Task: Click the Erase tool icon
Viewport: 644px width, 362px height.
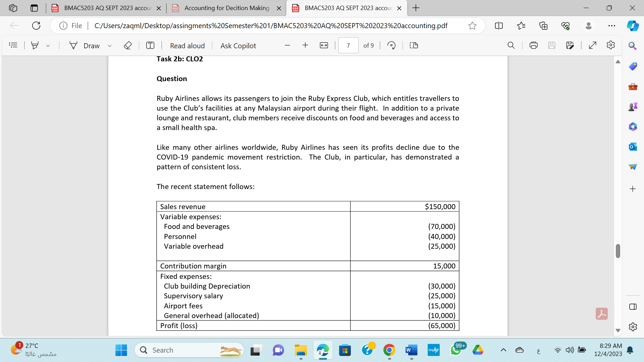Action: click(x=127, y=45)
